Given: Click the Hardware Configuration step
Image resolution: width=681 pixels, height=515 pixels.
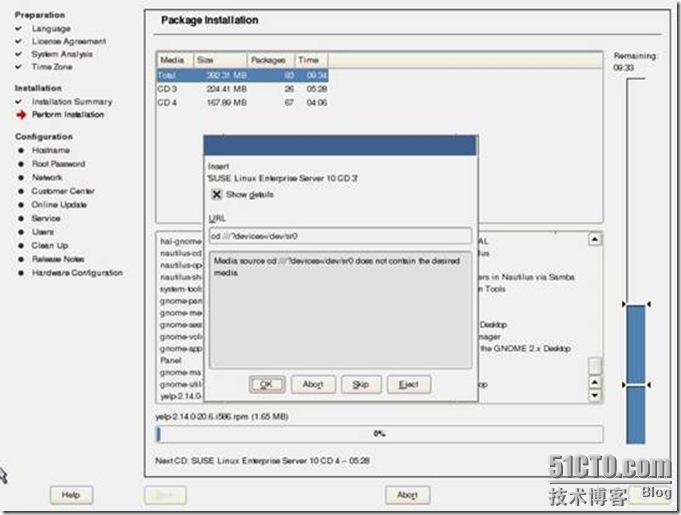Looking at the screenshot, I should click(x=77, y=273).
